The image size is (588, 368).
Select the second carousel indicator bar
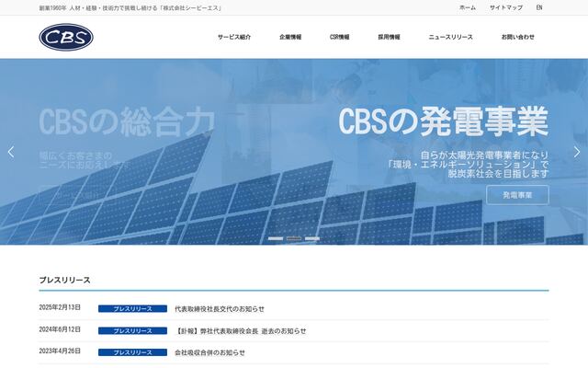pos(294,238)
